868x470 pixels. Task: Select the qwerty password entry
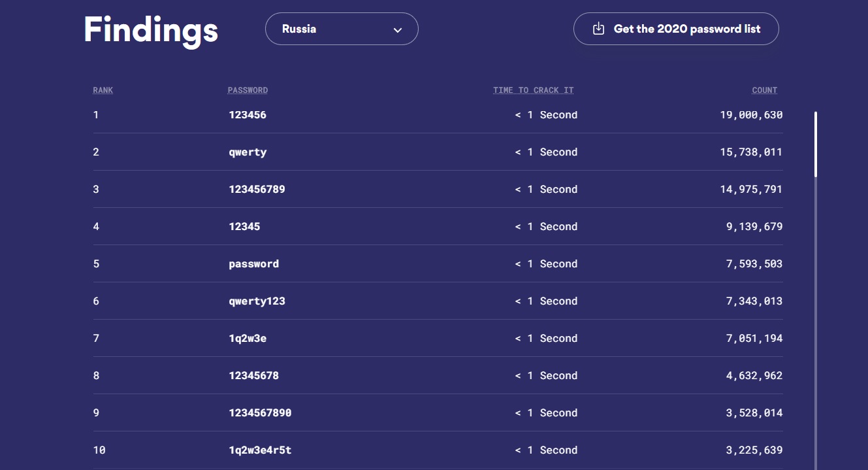(x=248, y=152)
